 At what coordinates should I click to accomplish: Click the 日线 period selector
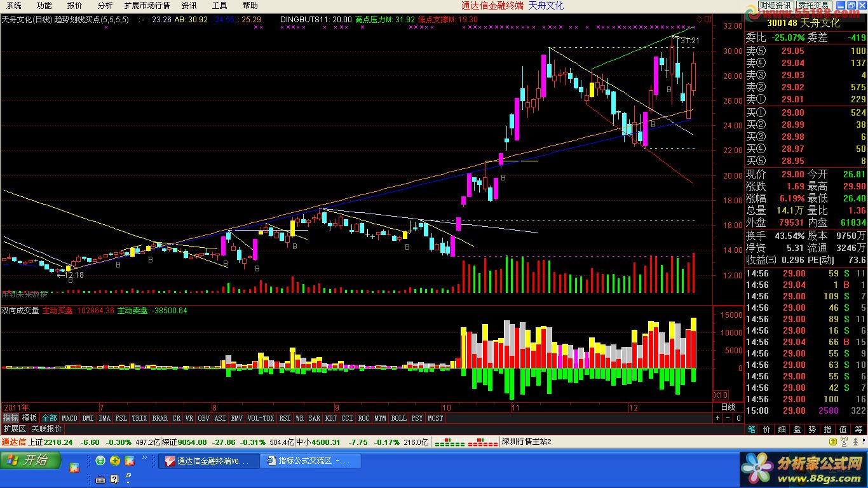pyautogui.click(x=728, y=407)
